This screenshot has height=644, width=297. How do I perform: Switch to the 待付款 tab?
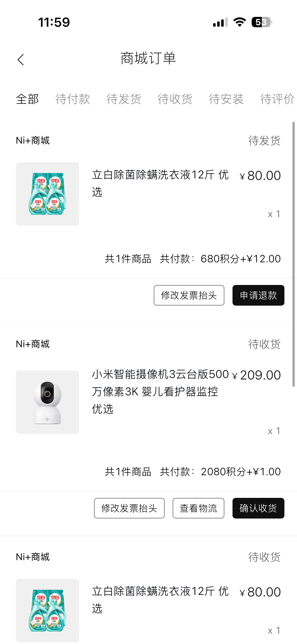pos(73,99)
